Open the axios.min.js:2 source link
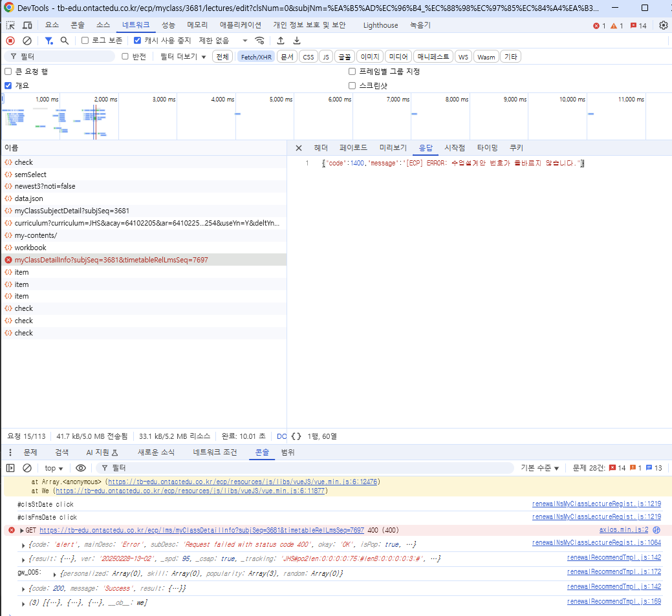The width and height of the screenshot is (672, 616). coord(623,530)
